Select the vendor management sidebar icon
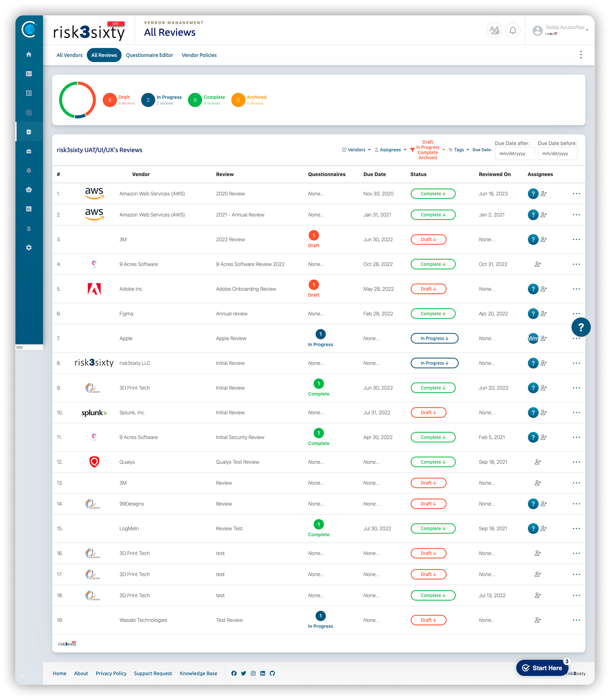Image resolution: width=610 pixels, height=700 pixels. [29, 132]
